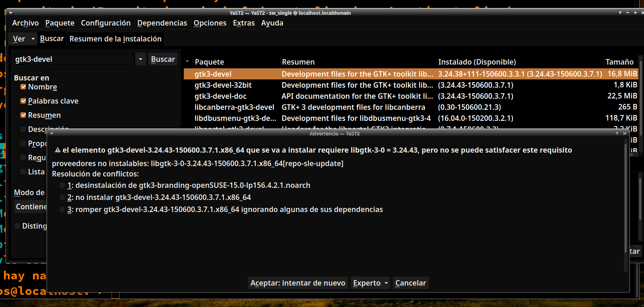Viewport: 644px width, 307px height.
Task: Click the Advertencia dialog vertical scrollbar
Action: point(626,200)
